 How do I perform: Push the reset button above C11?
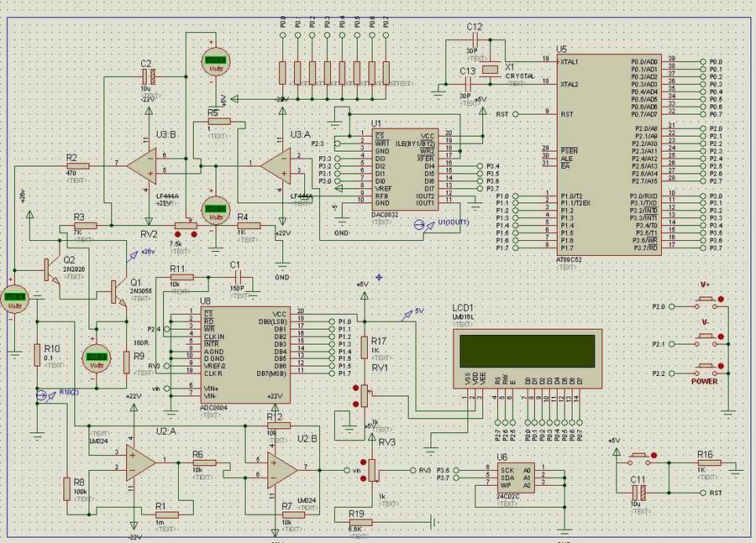[639, 459]
